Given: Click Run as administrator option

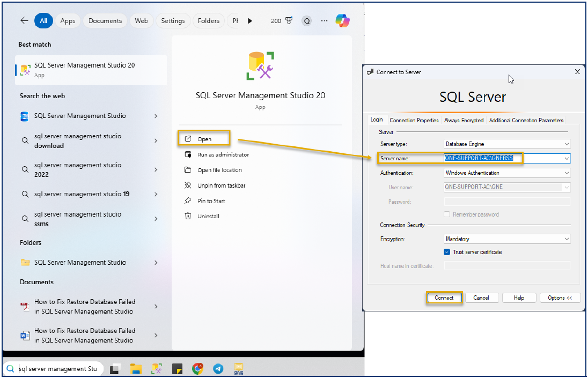Looking at the screenshot, I should (x=223, y=154).
